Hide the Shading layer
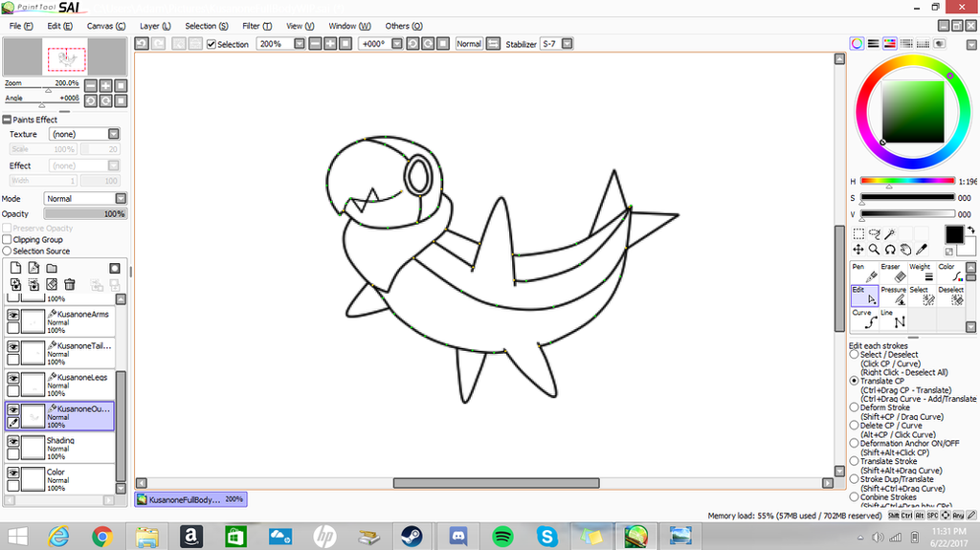 click(x=13, y=441)
